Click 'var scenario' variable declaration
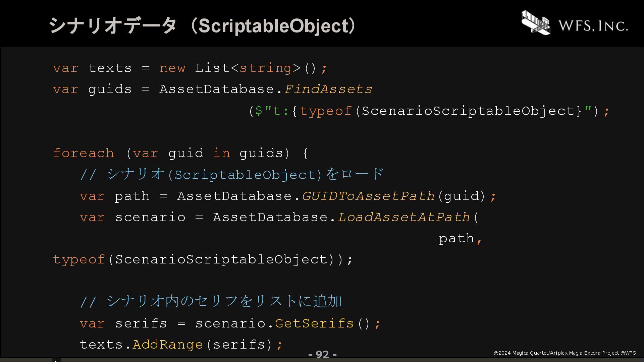Viewport: 644px width, 362px height. pos(132,217)
